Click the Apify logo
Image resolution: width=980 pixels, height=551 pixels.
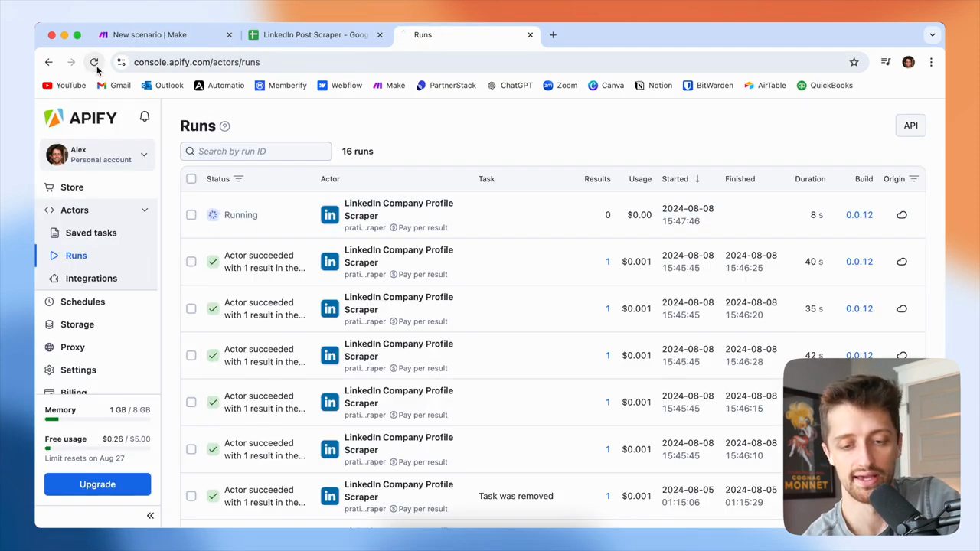tap(80, 117)
